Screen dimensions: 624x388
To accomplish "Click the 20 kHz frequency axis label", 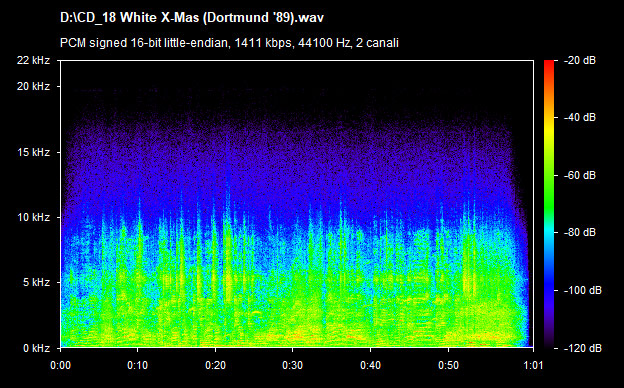I will (x=33, y=86).
